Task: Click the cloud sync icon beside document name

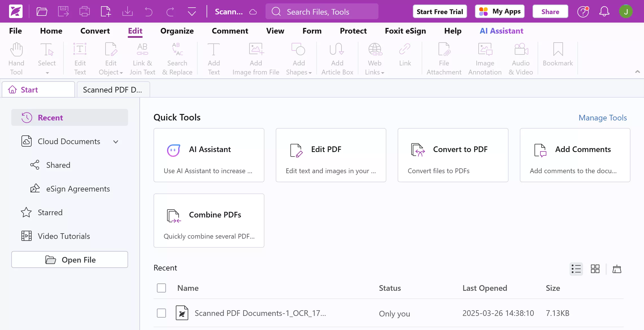Action: click(x=253, y=12)
